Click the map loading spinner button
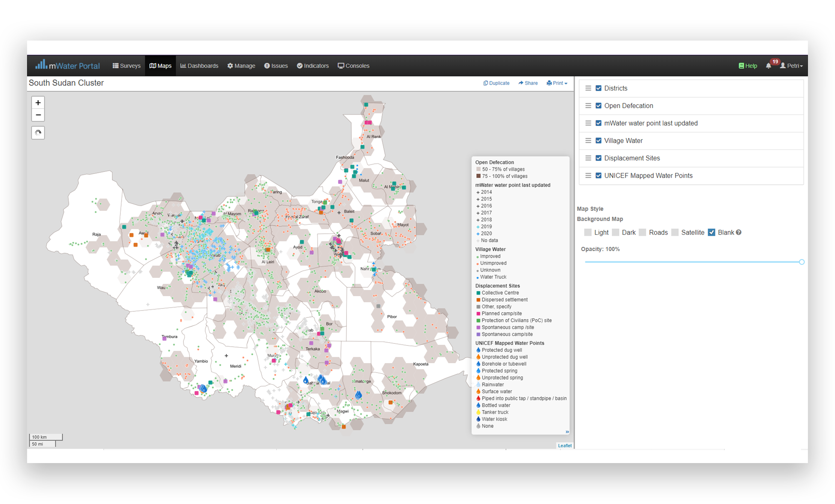Screen dimensions: 835x504 point(38,133)
